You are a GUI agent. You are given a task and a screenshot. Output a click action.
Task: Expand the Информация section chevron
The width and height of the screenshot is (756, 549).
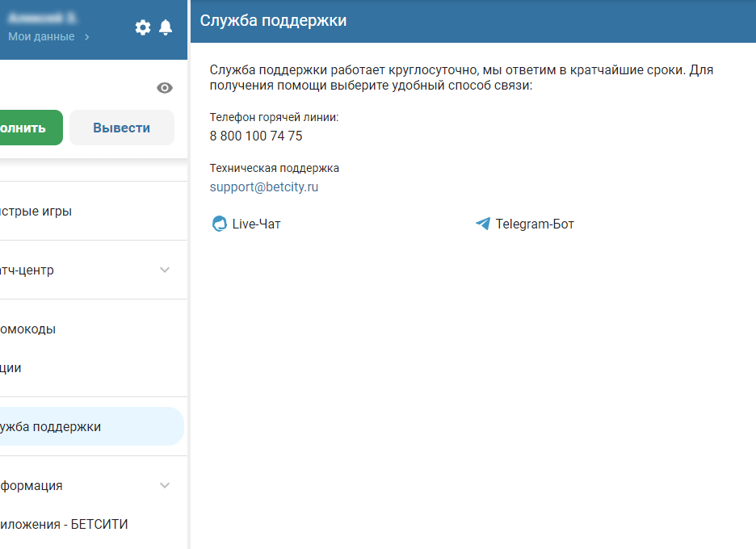[x=165, y=485]
